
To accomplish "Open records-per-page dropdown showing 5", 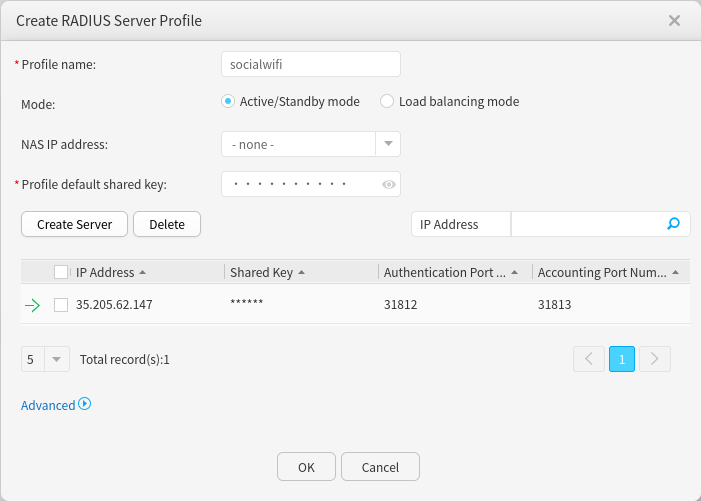I will coord(56,359).
